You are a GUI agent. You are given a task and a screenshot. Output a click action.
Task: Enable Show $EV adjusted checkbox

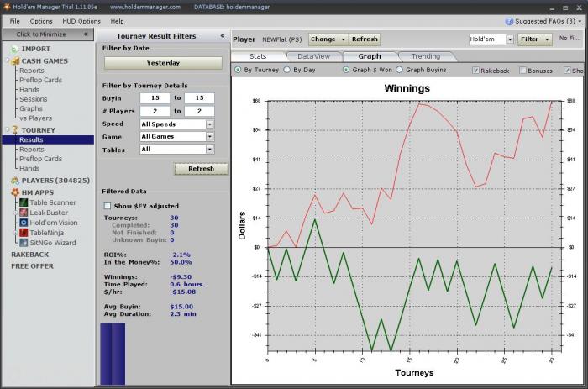(x=107, y=206)
